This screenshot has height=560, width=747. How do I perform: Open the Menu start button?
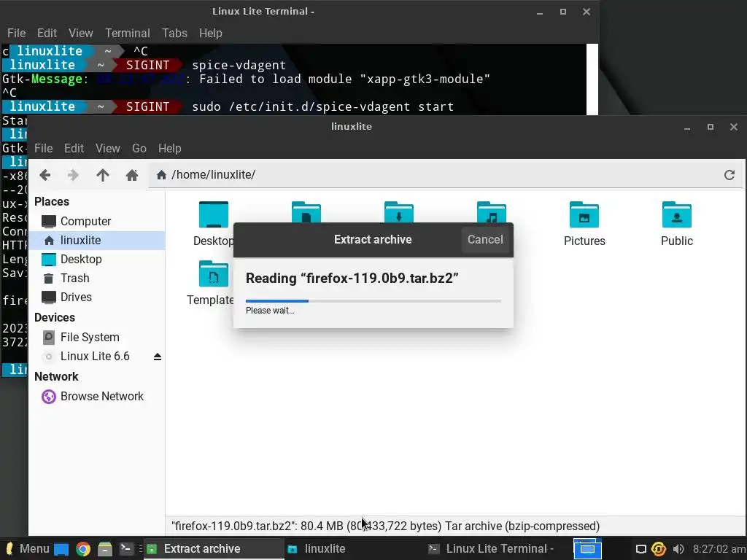[28, 548]
